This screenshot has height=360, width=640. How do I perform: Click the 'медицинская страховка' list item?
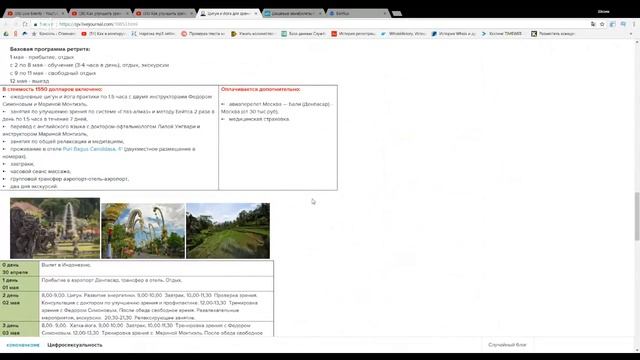pyautogui.click(x=259, y=119)
